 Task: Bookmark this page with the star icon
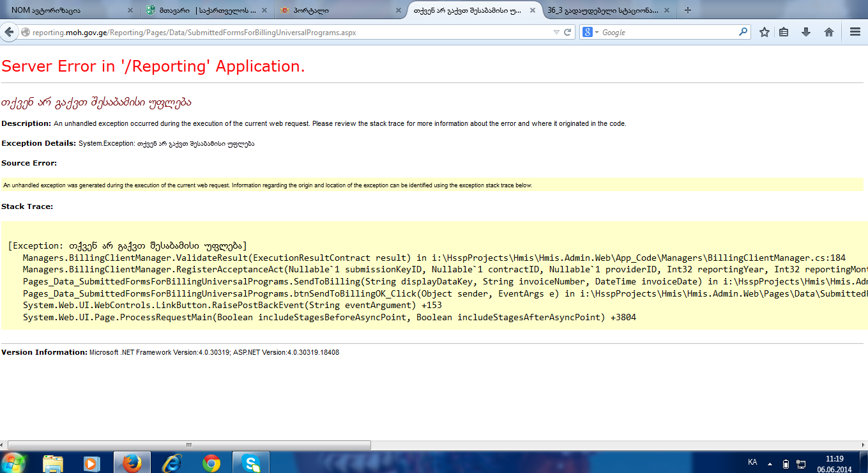(x=764, y=32)
